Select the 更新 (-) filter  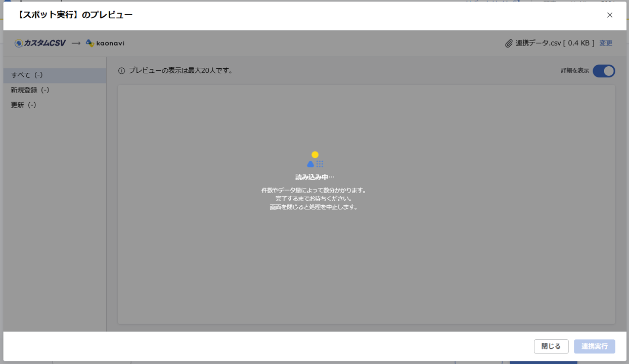(55, 105)
